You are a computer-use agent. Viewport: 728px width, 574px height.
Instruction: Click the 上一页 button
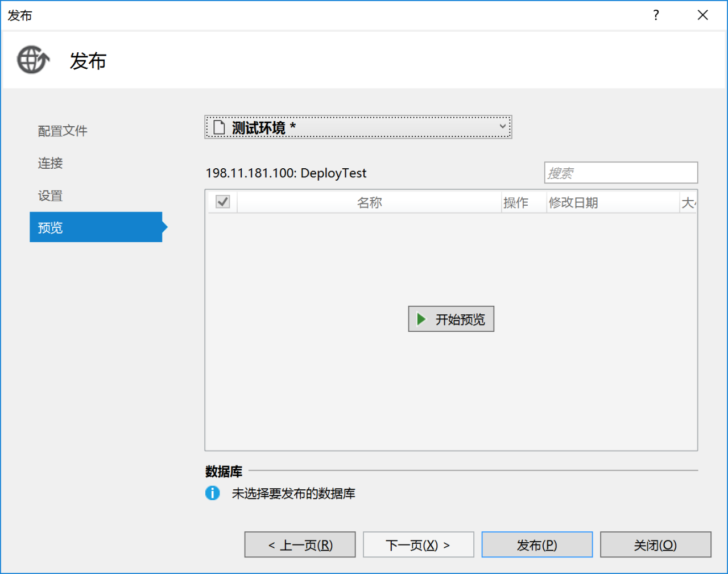coord(300,544)
